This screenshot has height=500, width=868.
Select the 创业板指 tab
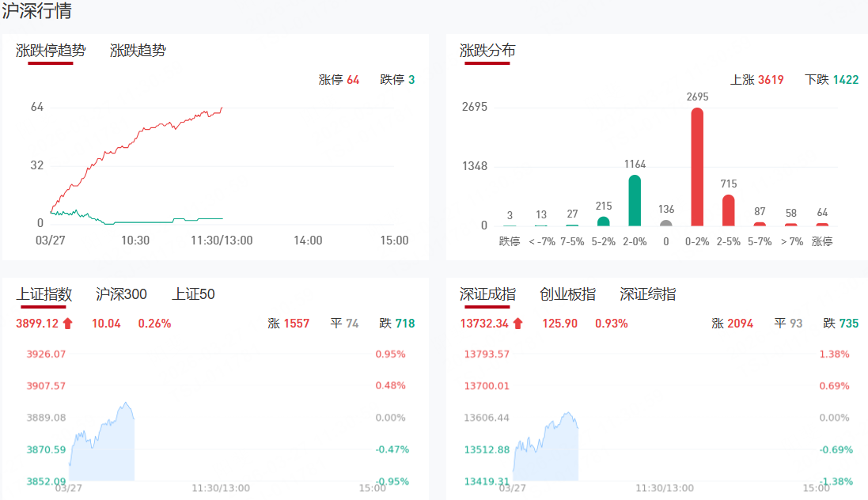(567, 294)
